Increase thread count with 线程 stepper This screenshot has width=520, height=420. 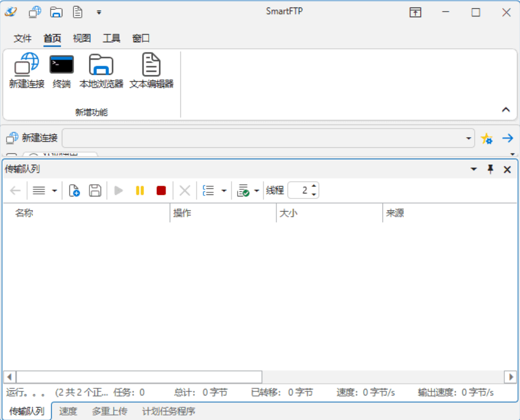(315, 187)
